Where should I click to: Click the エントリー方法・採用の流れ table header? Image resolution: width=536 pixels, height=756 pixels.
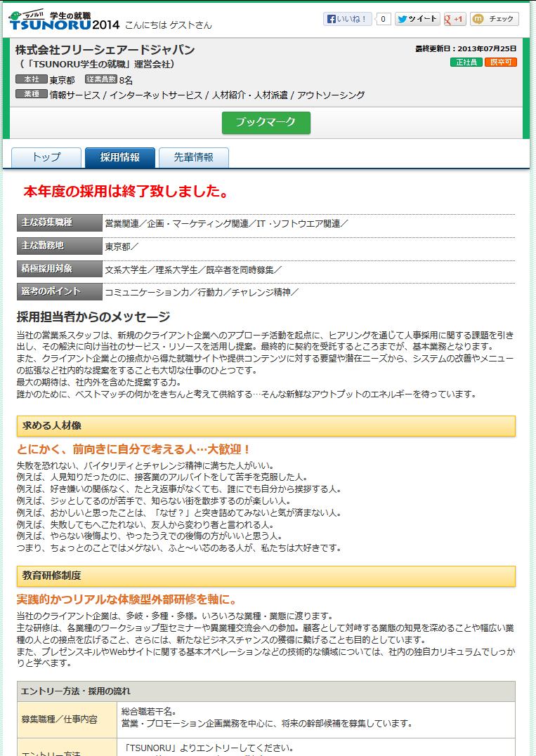(x=266, y=691)
